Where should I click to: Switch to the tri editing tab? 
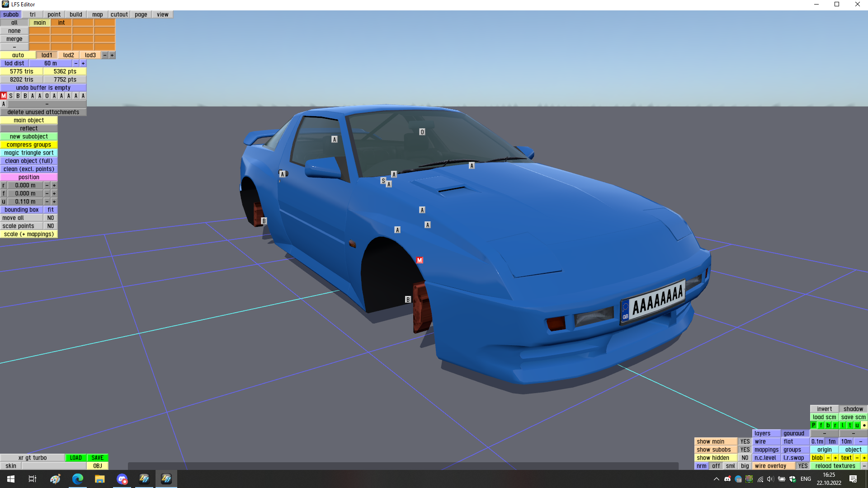pos(33,14)
